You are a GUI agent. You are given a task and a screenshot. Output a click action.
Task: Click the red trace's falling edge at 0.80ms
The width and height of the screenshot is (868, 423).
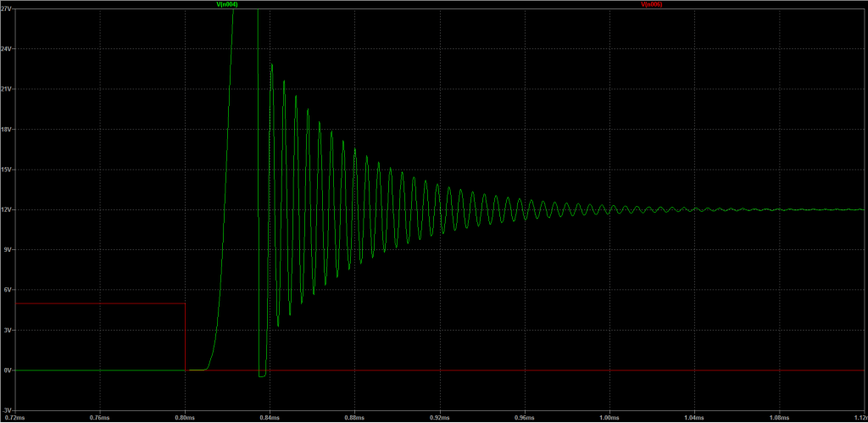point(185,337)
